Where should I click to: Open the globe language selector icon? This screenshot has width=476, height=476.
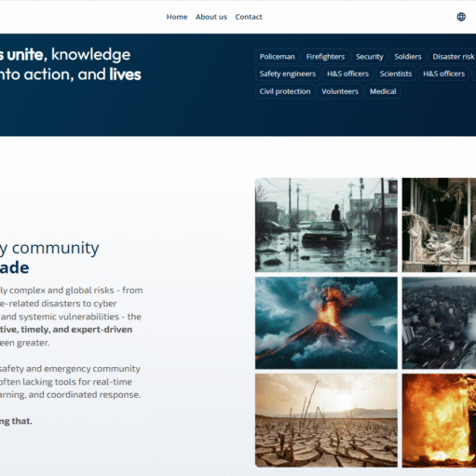coord(461,17)
